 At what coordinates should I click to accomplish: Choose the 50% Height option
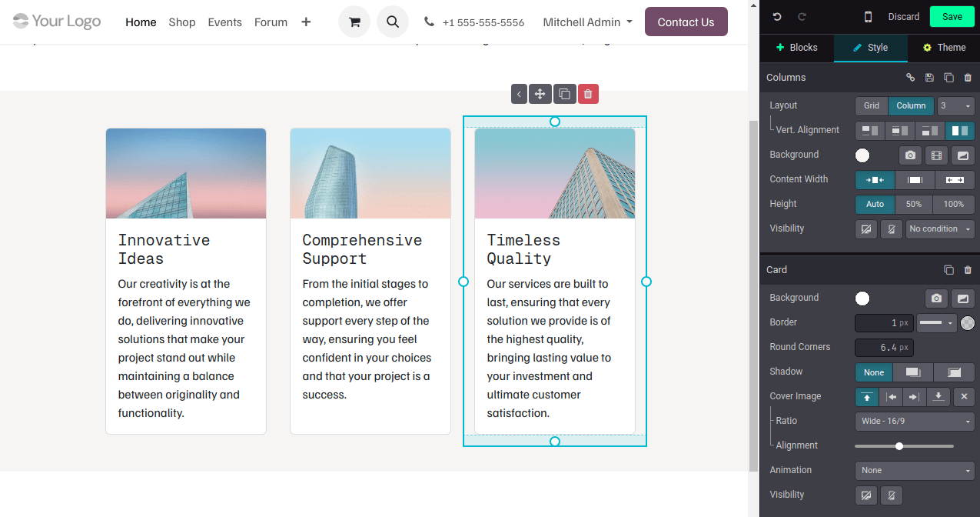point(913,204)
